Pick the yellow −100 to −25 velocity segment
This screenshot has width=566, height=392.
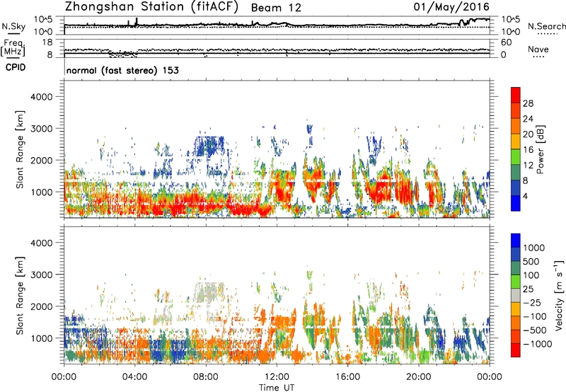pos(516,309)
